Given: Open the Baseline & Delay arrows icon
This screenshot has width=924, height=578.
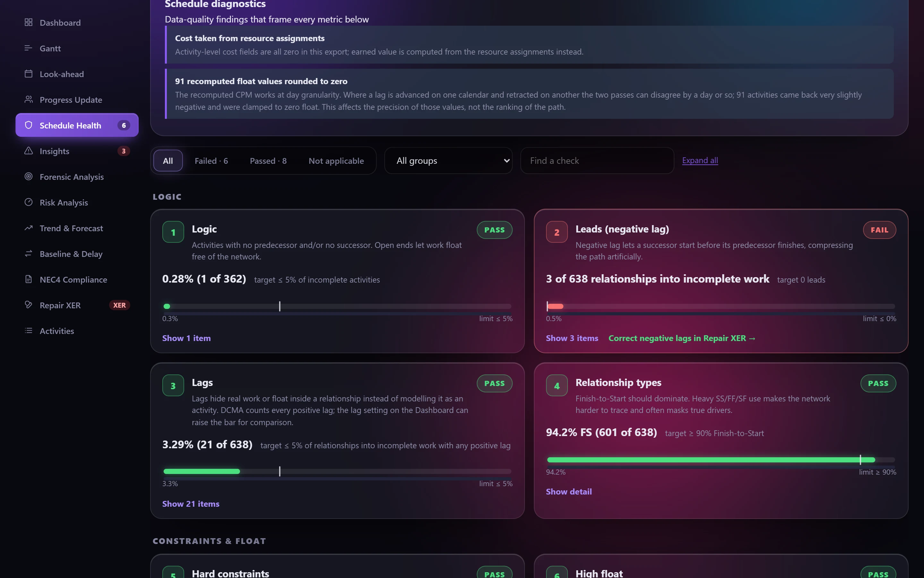Looking at the screenshot, I should click(28, 253).
